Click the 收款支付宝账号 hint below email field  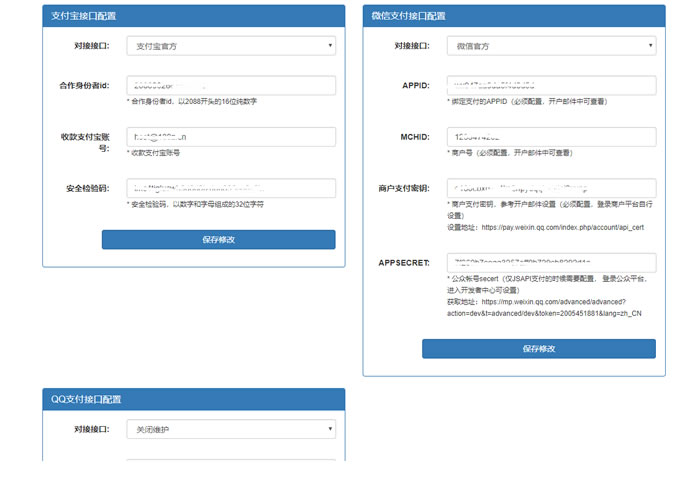click(x=153, y=153)
